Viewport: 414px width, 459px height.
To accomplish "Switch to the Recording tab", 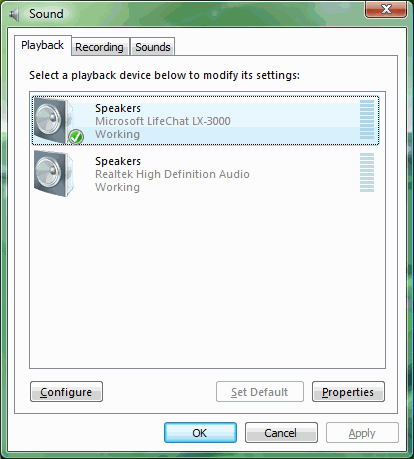I will (x=99, y=47).
